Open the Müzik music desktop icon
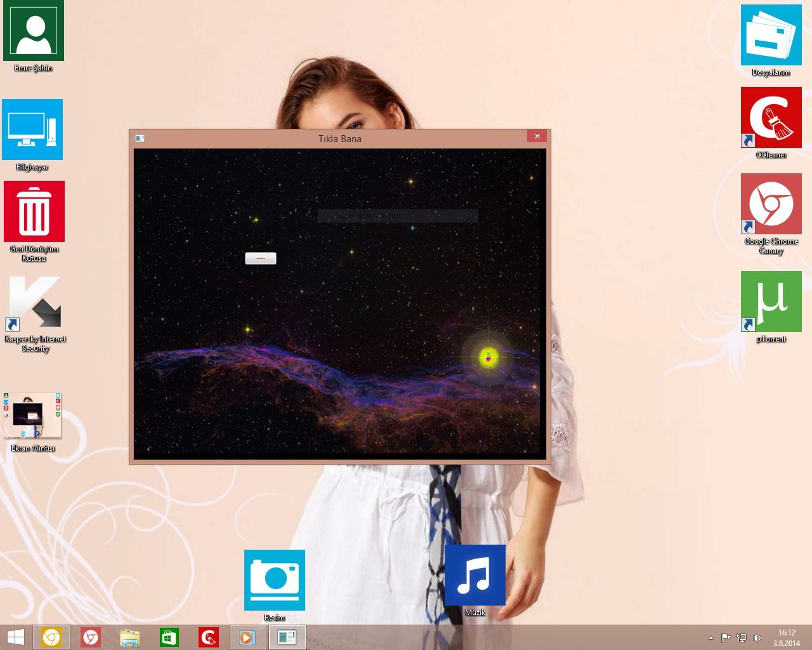Viewport: 812px width, 650px height. (475, 575)
